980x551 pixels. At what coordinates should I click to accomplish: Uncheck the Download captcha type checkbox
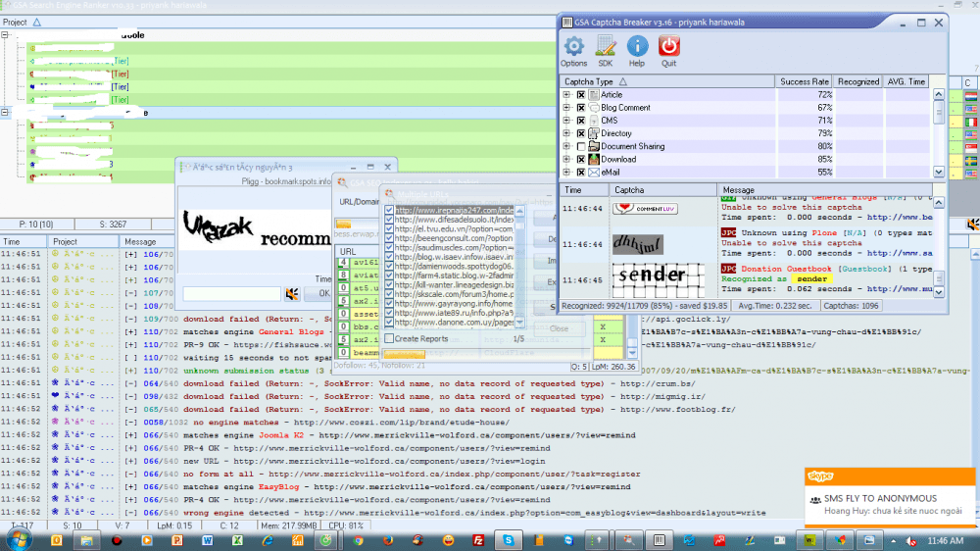tap(580, 160)
